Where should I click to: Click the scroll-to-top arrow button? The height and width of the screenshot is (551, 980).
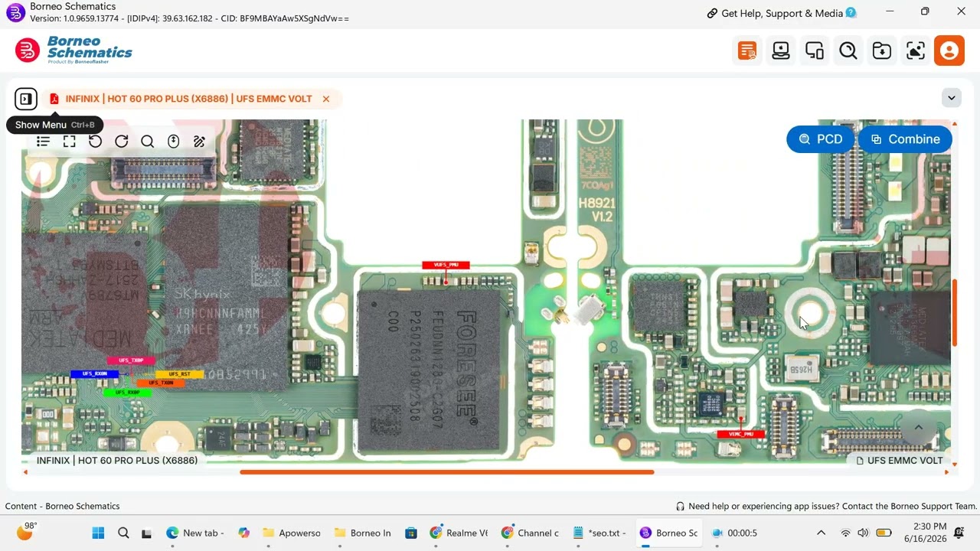[x=918, y=429]
